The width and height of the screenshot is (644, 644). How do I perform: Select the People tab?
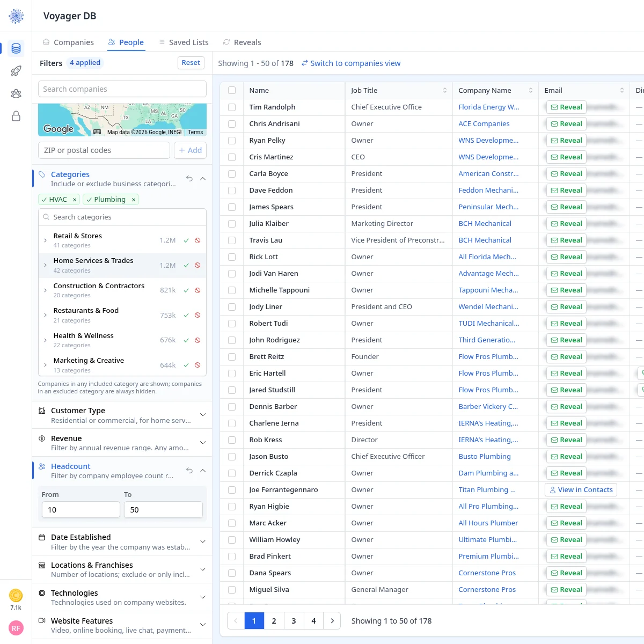[x=126, y=42]
